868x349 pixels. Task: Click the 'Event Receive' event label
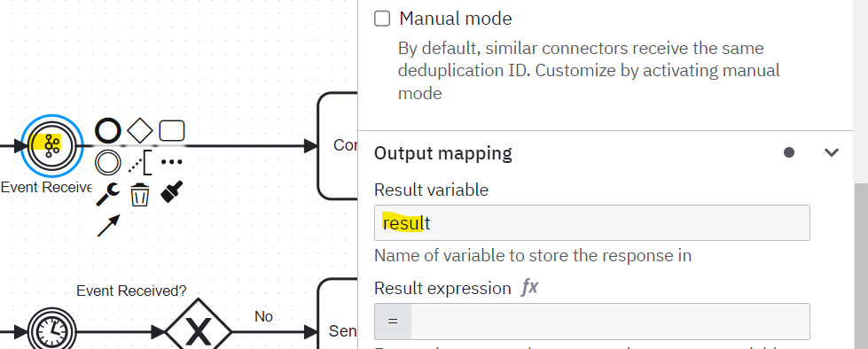coord(46,188)
